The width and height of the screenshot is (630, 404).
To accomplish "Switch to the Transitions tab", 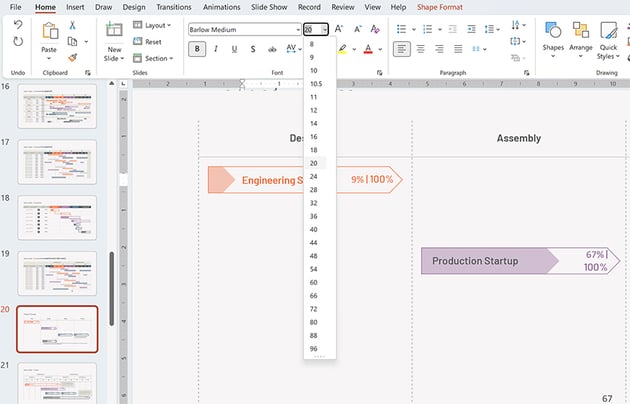I will [x=173, y=7].
